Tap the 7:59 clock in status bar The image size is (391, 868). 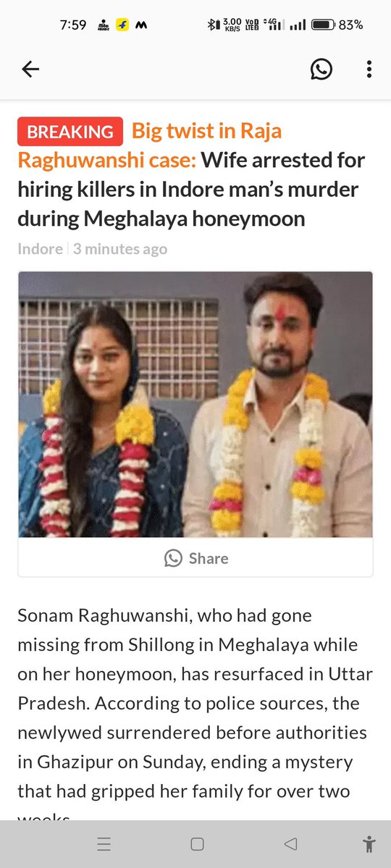[73, 25]
